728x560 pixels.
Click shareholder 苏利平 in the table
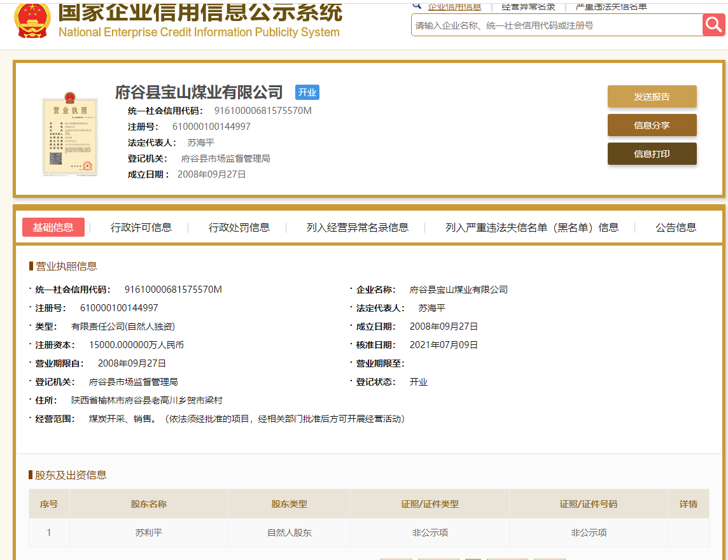tap(149, 533)
